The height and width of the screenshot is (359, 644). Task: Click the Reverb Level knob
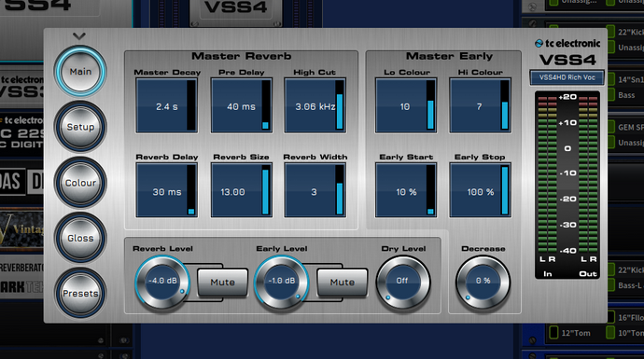(162, 282)
